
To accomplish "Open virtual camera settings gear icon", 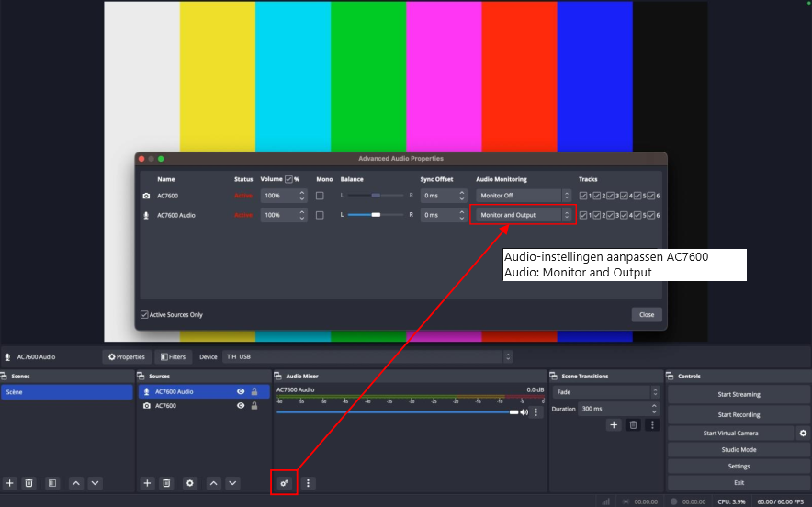I will tap(803, 433).
